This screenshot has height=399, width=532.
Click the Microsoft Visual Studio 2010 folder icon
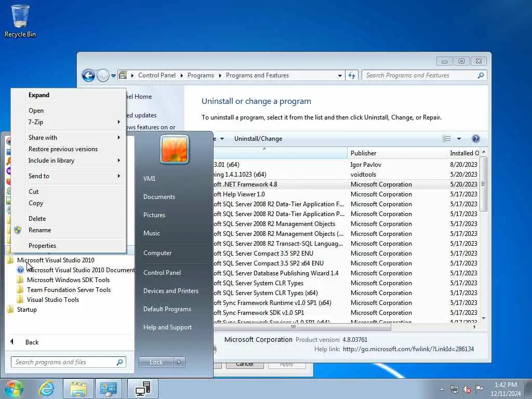[x=10, y=260]
